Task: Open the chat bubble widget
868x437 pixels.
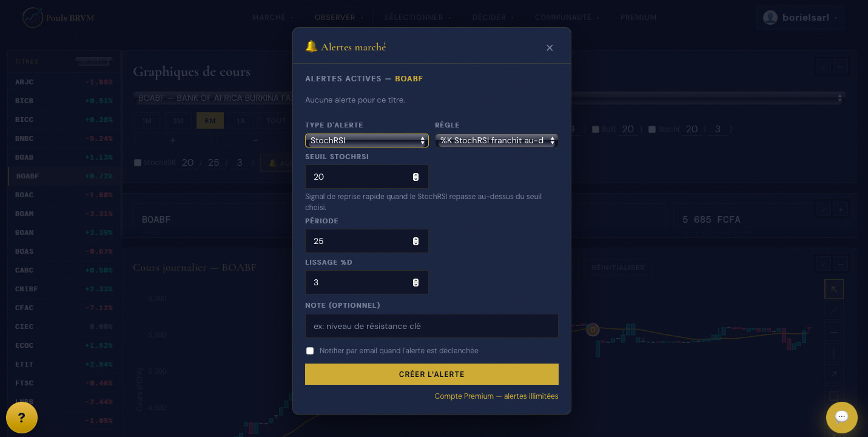Action: (842, 418)
